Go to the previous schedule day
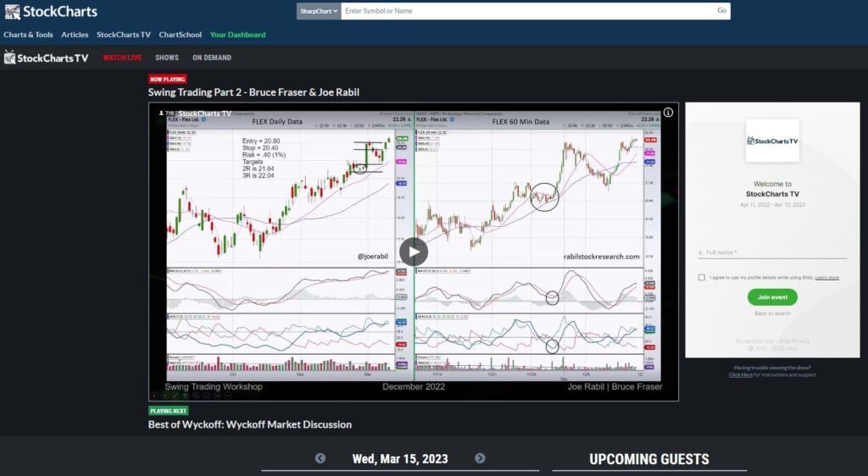 click(320, 458)
